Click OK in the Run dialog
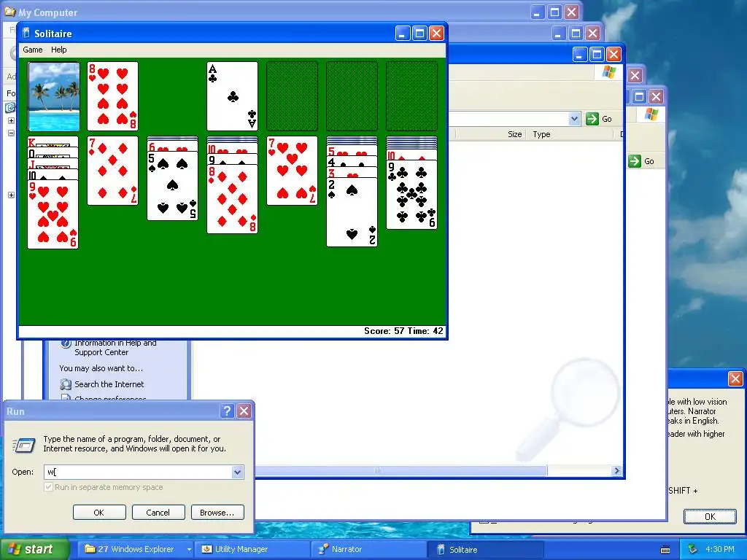The height and width of the screenshot is (560, 747). (x=99, y=513)
